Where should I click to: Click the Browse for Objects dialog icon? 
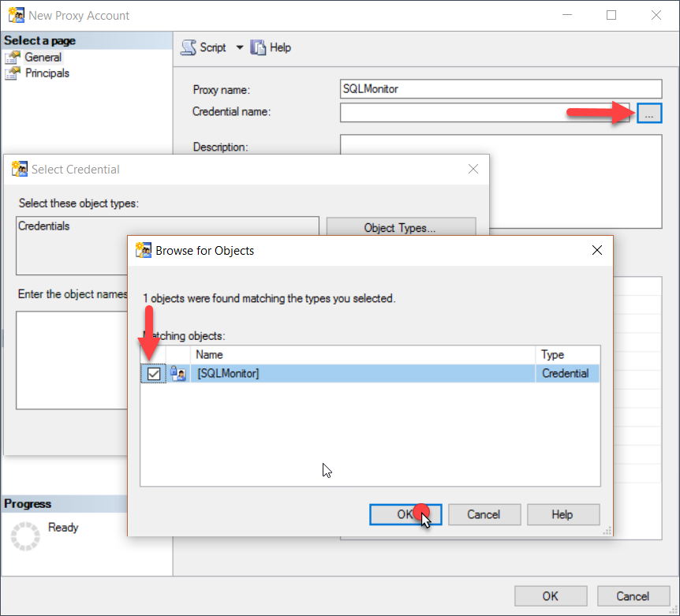click(144, 250)
